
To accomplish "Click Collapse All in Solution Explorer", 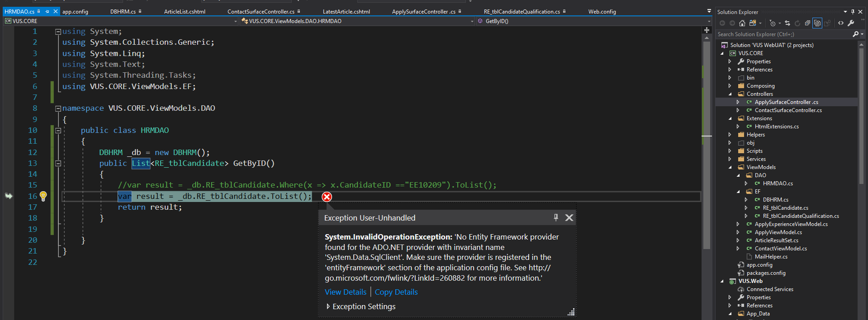I will tap(807, 23).
